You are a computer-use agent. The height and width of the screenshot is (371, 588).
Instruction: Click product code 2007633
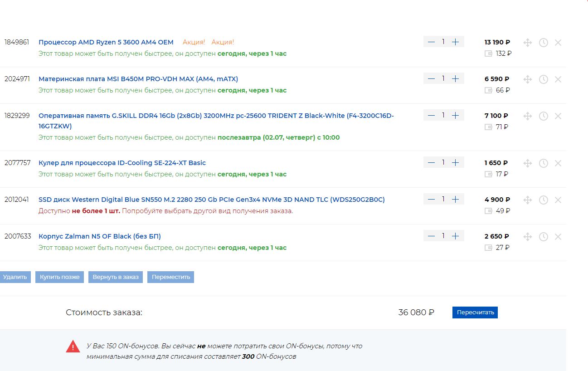coord(18,236)
